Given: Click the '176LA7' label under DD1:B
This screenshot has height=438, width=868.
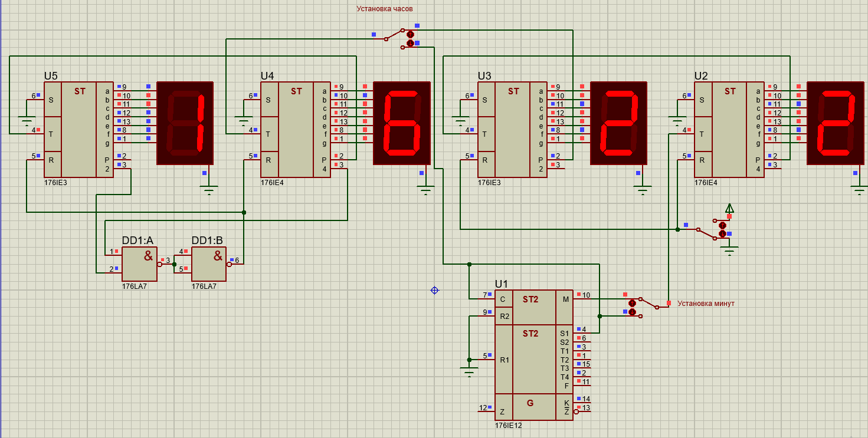Looking at the screenshot, I should 204,286.
